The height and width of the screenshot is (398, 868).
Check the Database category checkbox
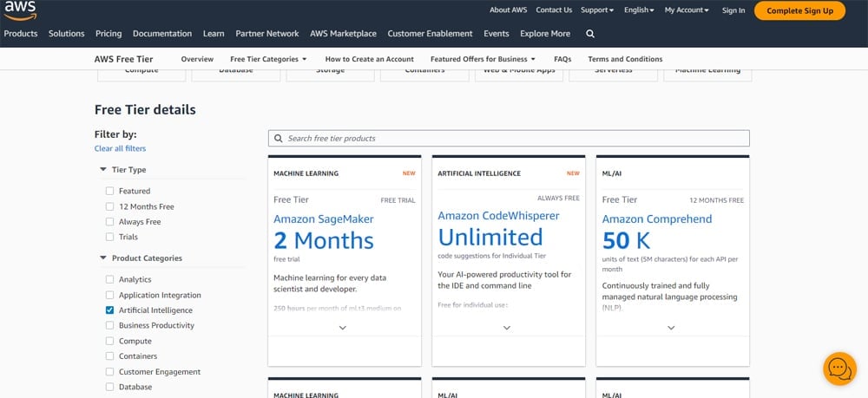click(x=109, y=387)
